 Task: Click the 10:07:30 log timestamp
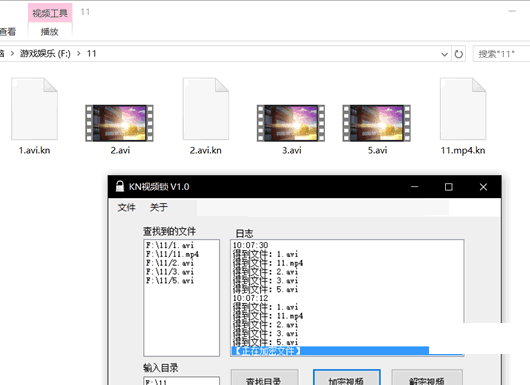(250, 245)
